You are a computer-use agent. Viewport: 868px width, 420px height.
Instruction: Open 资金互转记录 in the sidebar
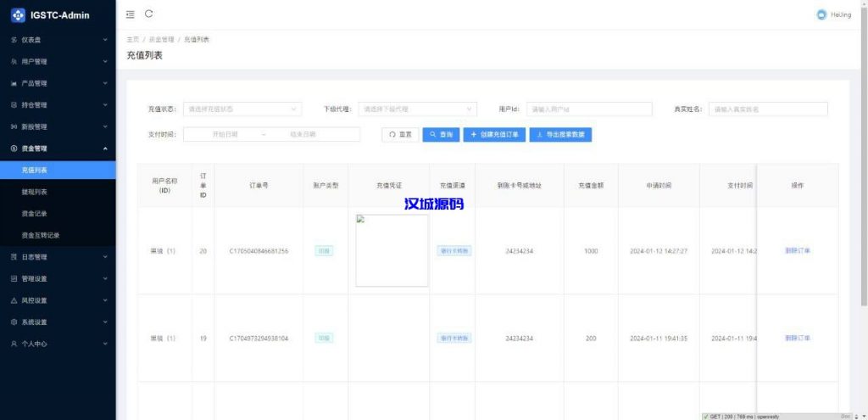coord(41,235)
